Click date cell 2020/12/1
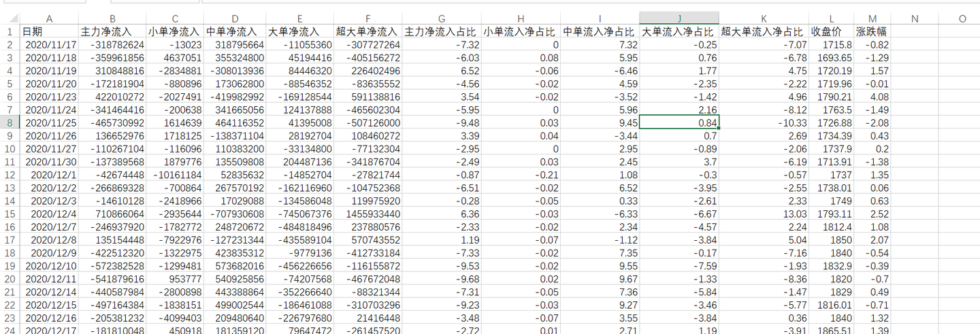The height and width of the screenshot is (334, 980). pos(50,174)
